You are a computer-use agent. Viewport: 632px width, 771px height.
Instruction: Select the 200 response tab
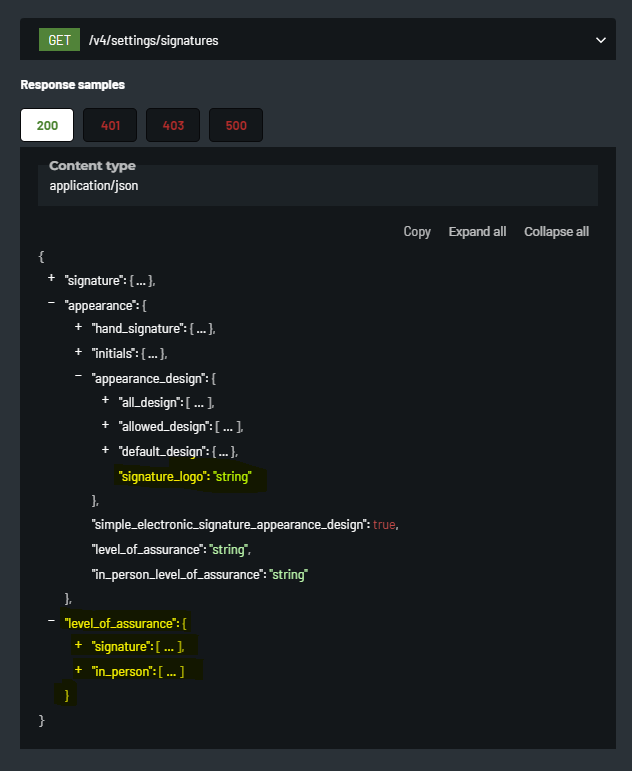[x=47, y=126]
